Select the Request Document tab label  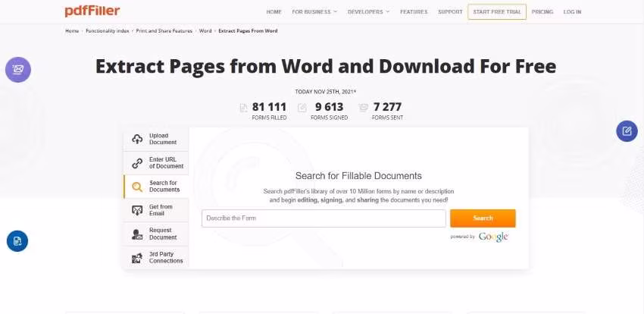pos(163,234)
